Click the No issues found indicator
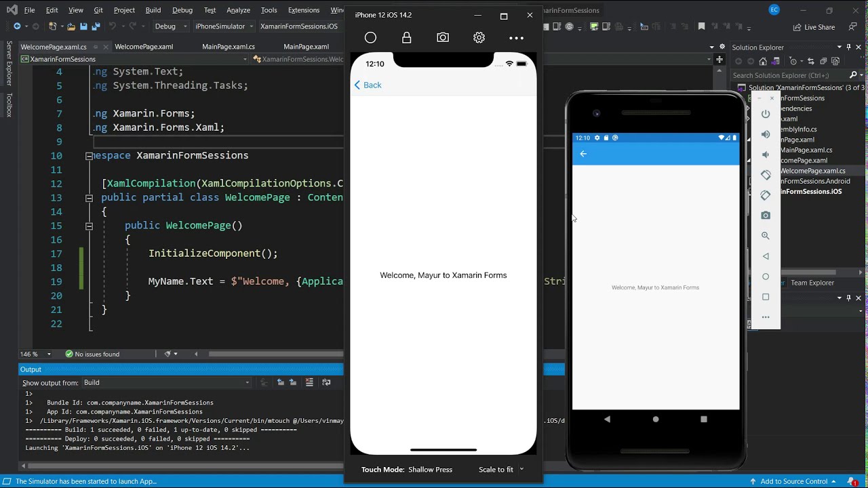868x488 pixels. 92,354
